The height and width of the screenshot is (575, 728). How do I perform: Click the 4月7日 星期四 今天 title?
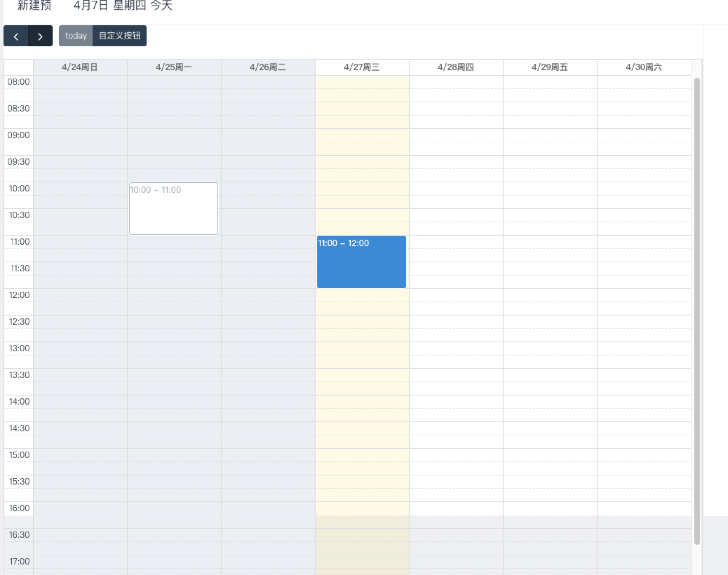point(123,6)
